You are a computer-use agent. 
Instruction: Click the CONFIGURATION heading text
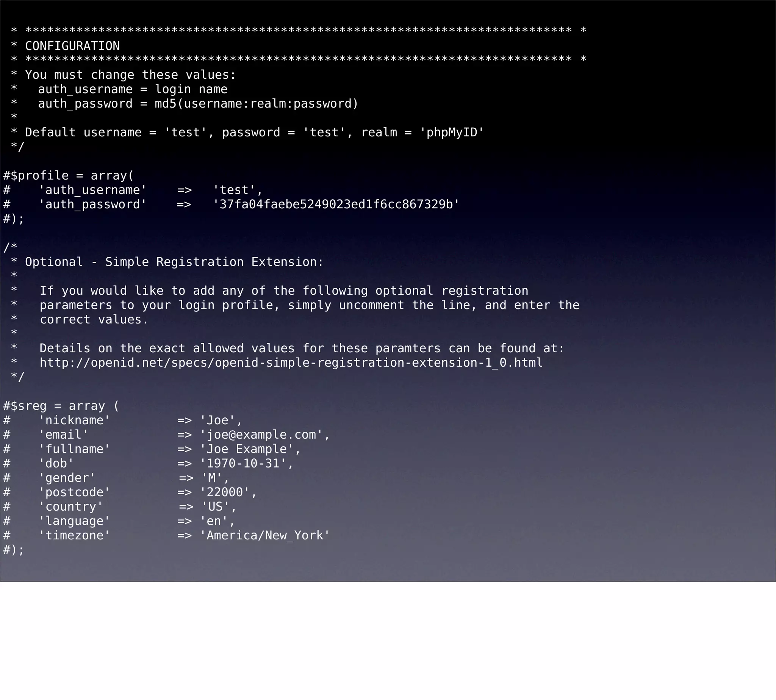pos(72,46)
